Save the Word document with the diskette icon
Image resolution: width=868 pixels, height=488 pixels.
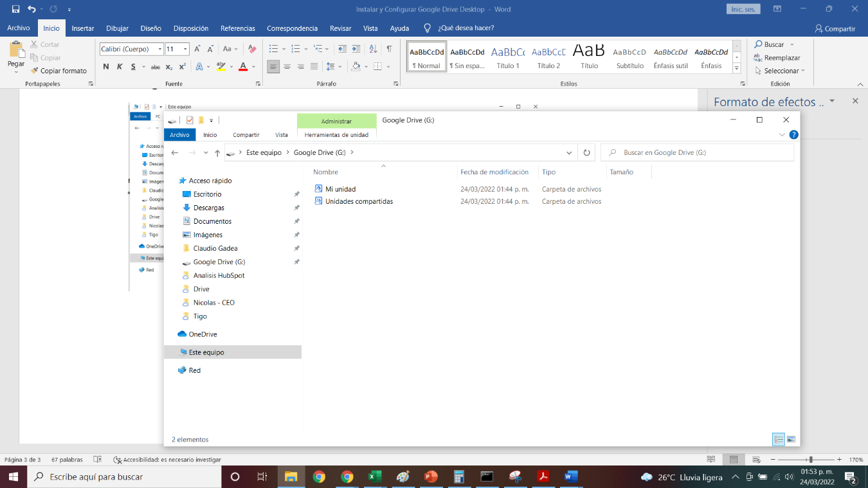(15, 9)
